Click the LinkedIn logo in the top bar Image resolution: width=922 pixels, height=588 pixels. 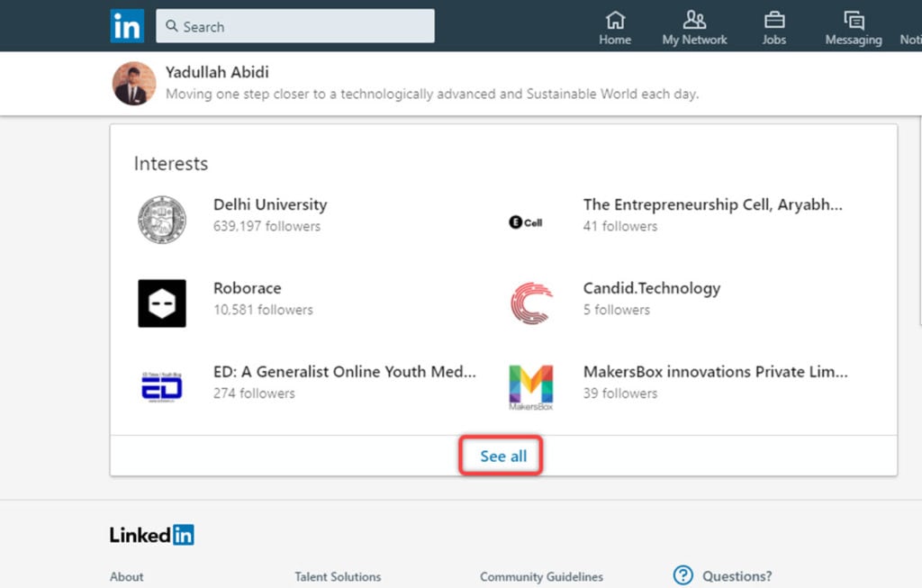127,26
